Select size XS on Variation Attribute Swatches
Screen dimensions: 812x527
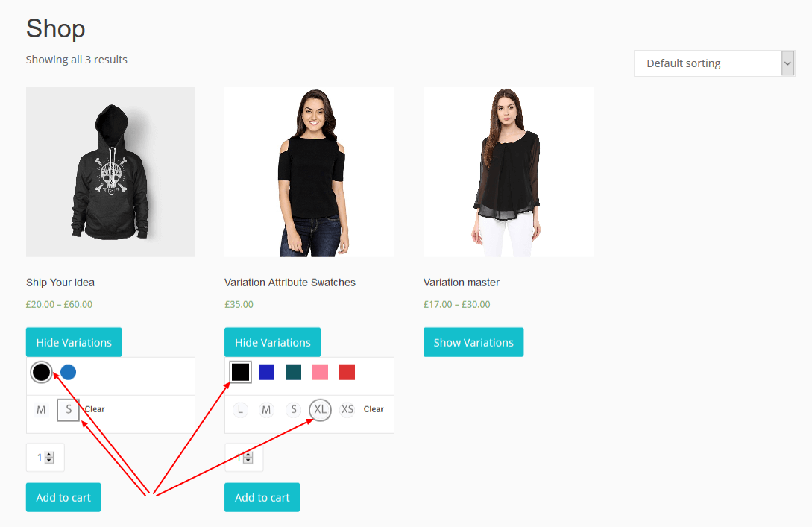coord(347,409)
